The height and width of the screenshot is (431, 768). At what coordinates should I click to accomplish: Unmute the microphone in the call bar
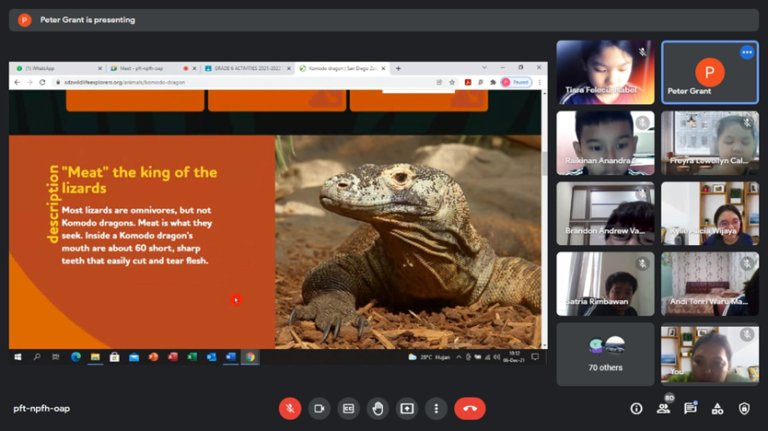pyautogui.click(x=290, y=408)
